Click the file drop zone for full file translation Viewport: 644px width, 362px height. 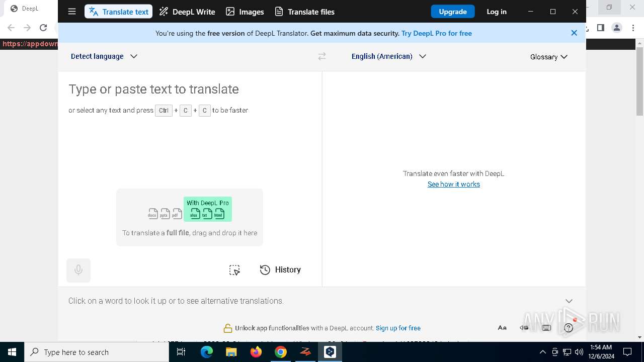[x=190, y=217]
